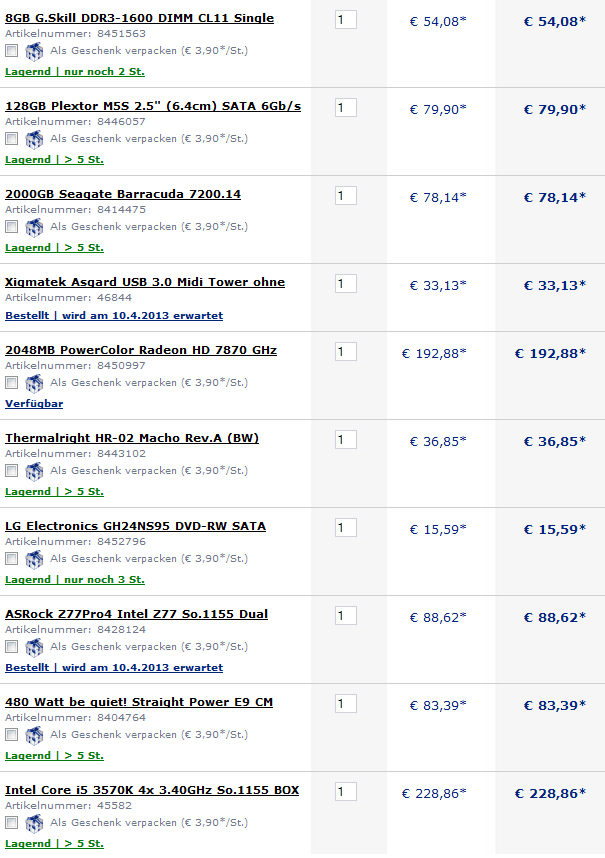Click be quiet! 'Lagernd | > 5 St.' status
Image resolution: width=605 pixels, height=858 pixels.
pyautogui.click(x=54, y=756)
